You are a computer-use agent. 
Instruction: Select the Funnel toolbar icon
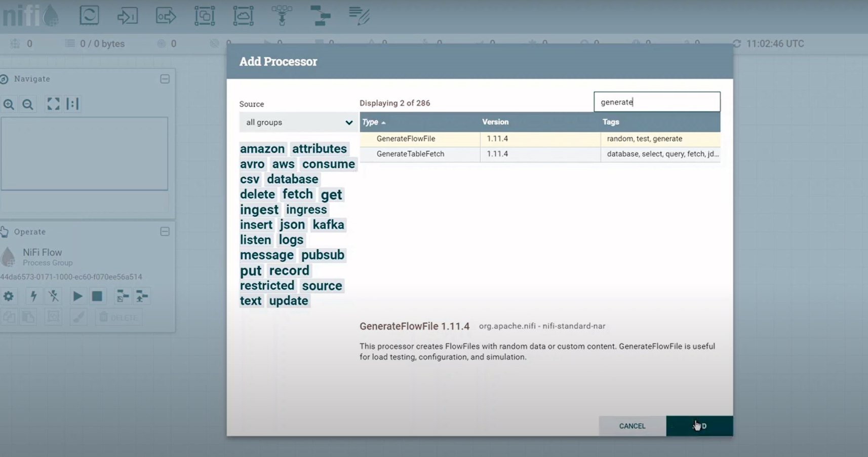[x=282, y=16]
